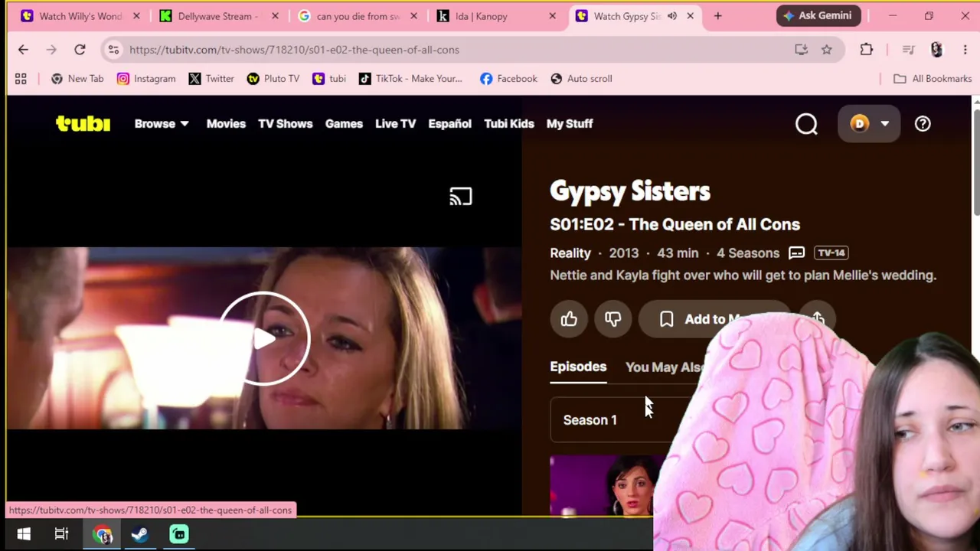This screenshot has height=551, width=980.
Task: Click the cast to device icon
Action: [x=461, y=197]
